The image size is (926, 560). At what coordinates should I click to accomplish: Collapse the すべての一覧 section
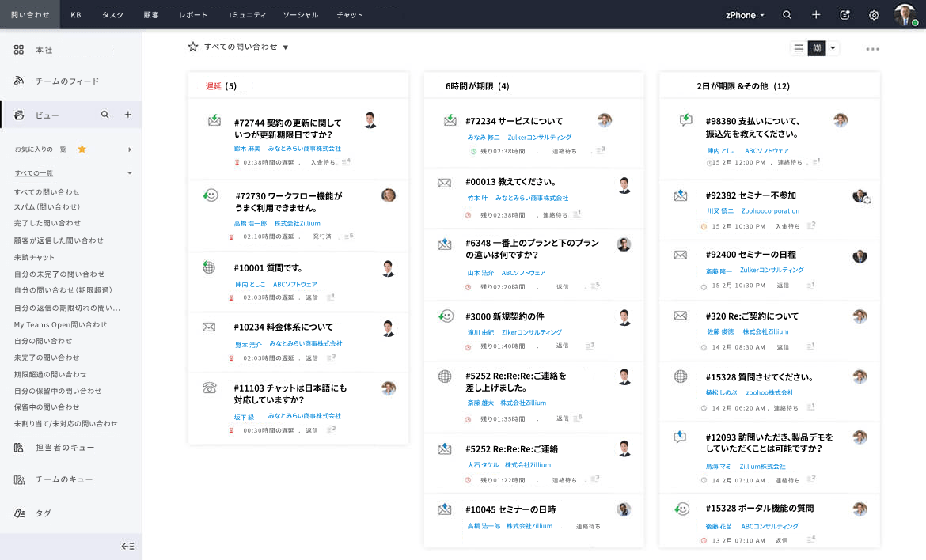(129, 173)
